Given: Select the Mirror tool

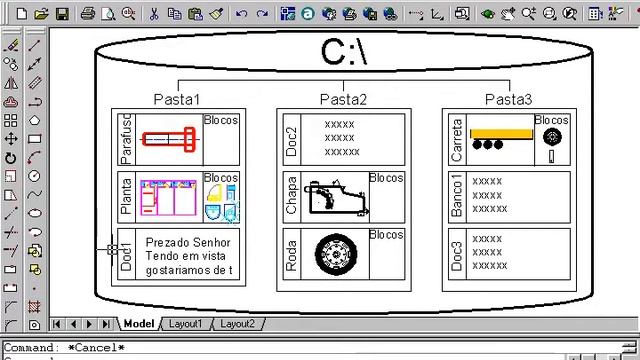Looking at the screenshot, I should [11, 83].
